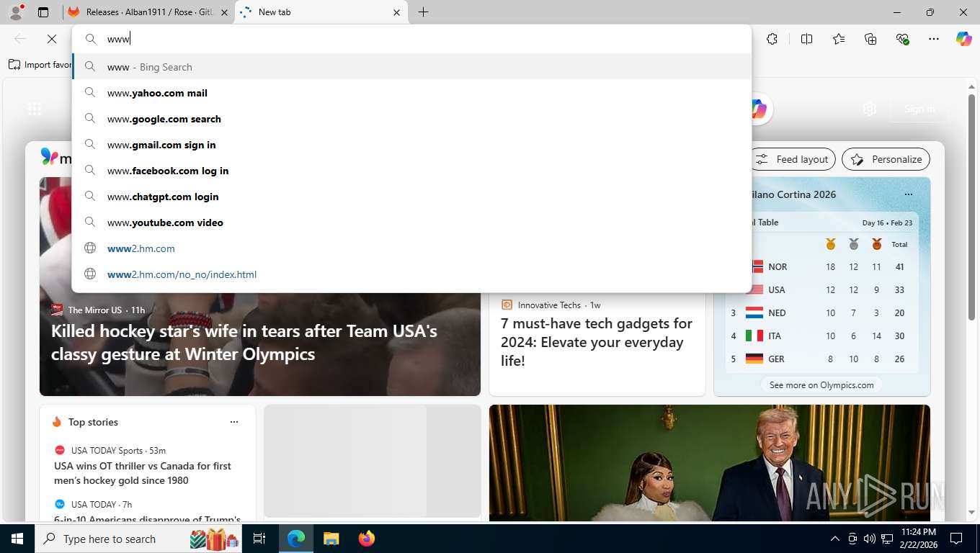Viewport: 980px width, 553px height.
Task: Open the Favorites star icon
Action: tap(839, 39)
